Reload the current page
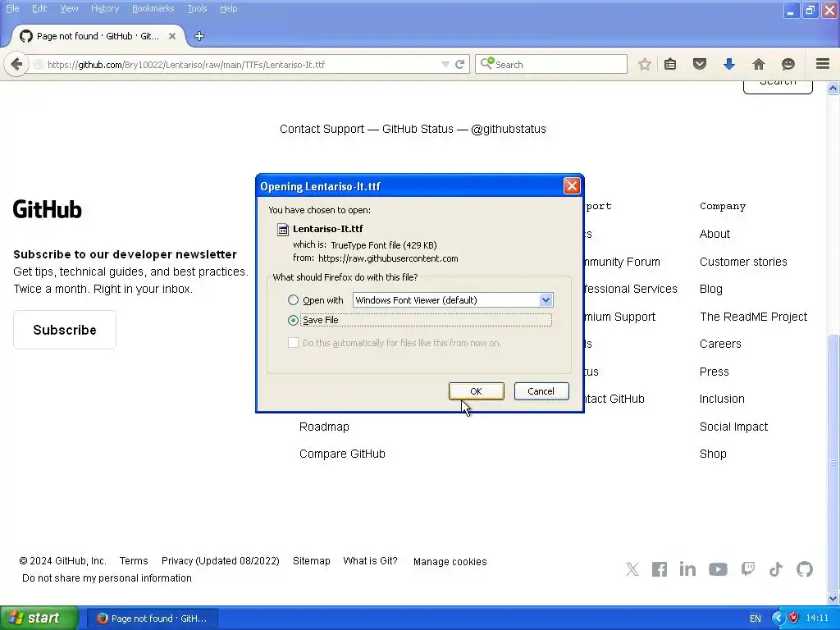Viewport: 840px width, 630px height. (459, 64)
